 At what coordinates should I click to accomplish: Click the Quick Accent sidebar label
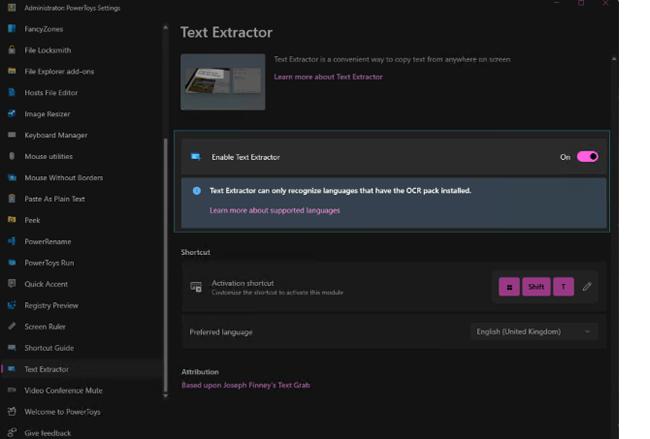point(46,284)
